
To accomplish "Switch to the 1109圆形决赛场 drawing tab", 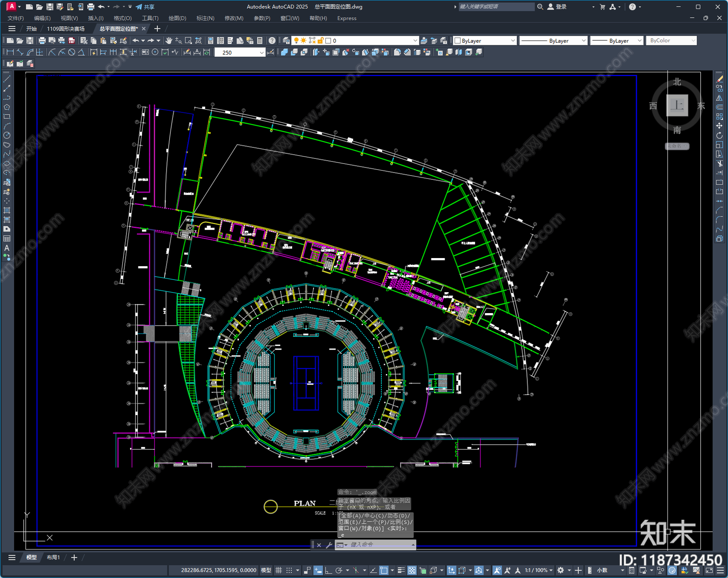I will [x=66, y=29].
